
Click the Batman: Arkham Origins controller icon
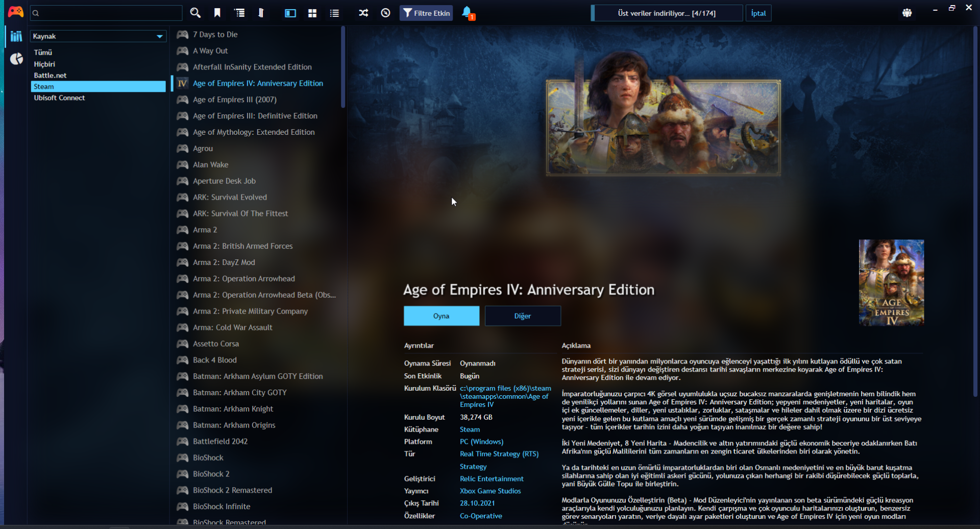(x=182, y=425)
